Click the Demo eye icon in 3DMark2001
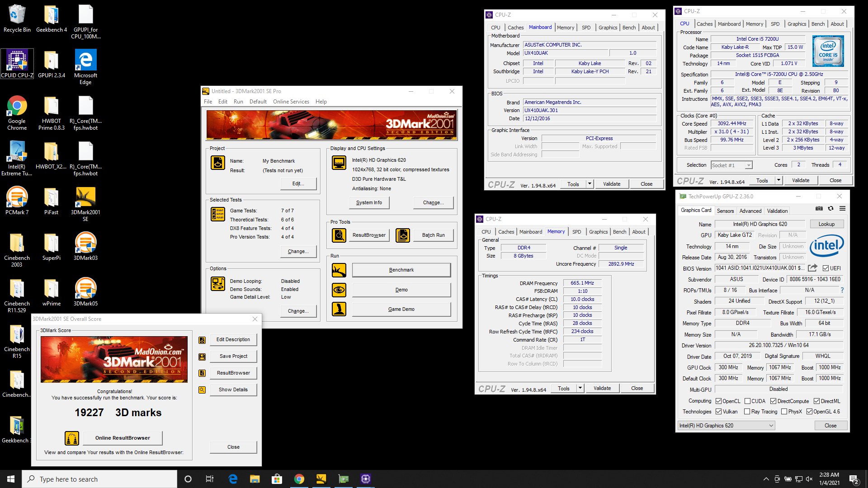 [339, 290]
